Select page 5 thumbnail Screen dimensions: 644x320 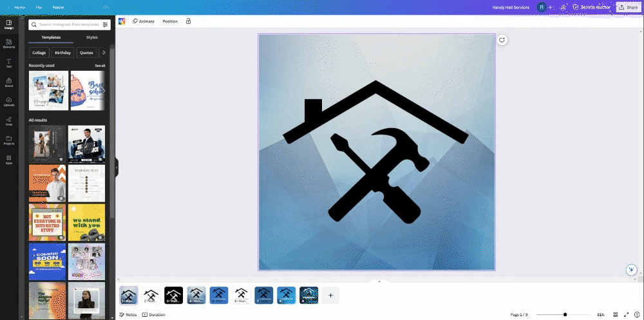point(218,296)
